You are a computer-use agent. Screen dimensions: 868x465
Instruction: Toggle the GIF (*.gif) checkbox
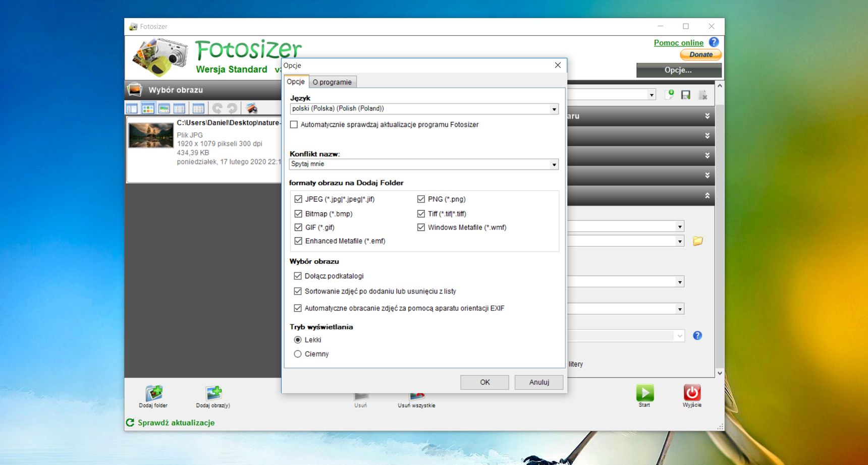(x=298, y=227)
